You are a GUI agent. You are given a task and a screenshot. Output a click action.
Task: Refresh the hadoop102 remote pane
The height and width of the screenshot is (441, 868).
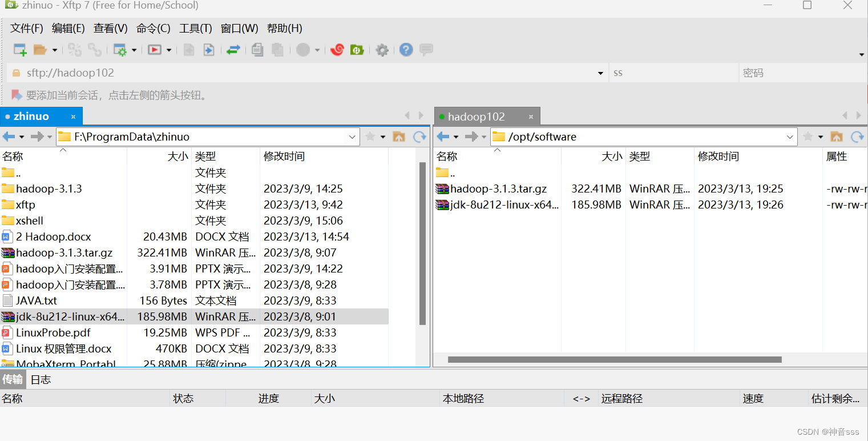pos(857,137)
